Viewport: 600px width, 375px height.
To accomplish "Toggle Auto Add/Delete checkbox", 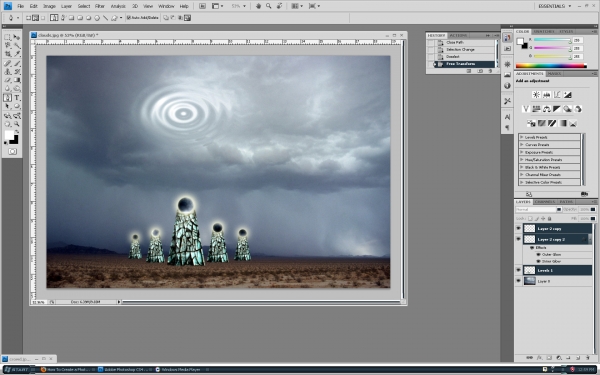I will click(129, 18).
